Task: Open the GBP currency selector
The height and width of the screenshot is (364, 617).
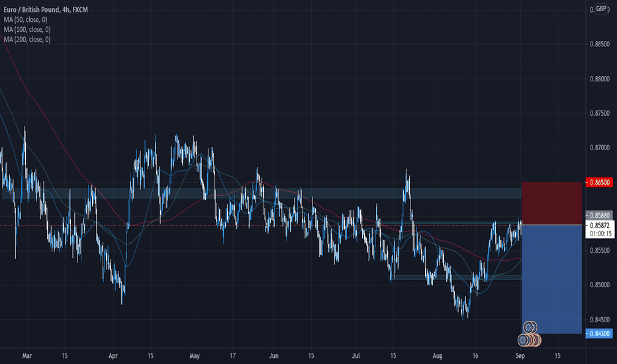Action: click(601, 9)
